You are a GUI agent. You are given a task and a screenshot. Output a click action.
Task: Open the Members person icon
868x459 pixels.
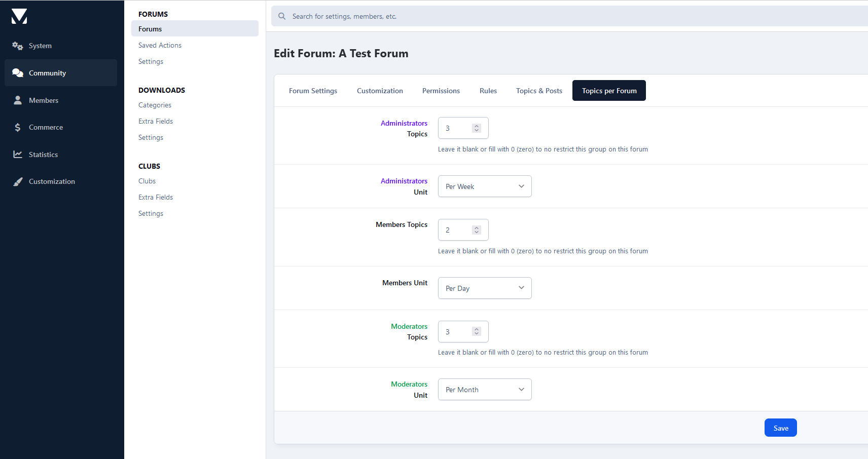(x=18, y=100)
